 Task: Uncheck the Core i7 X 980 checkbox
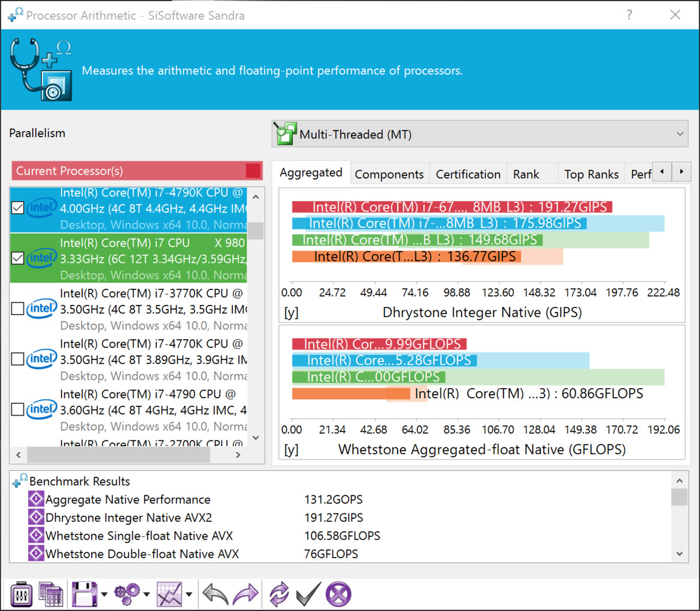click(x=18, y=258)
